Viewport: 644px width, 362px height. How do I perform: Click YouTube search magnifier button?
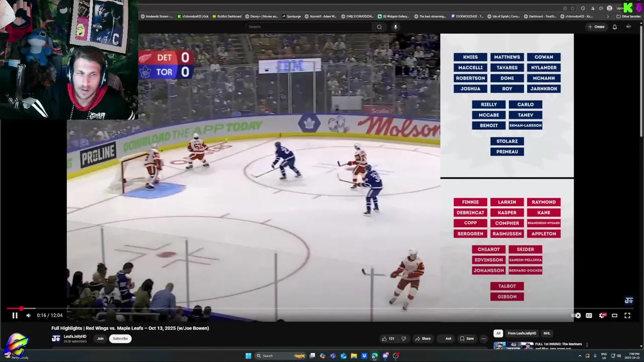point(379,27)
